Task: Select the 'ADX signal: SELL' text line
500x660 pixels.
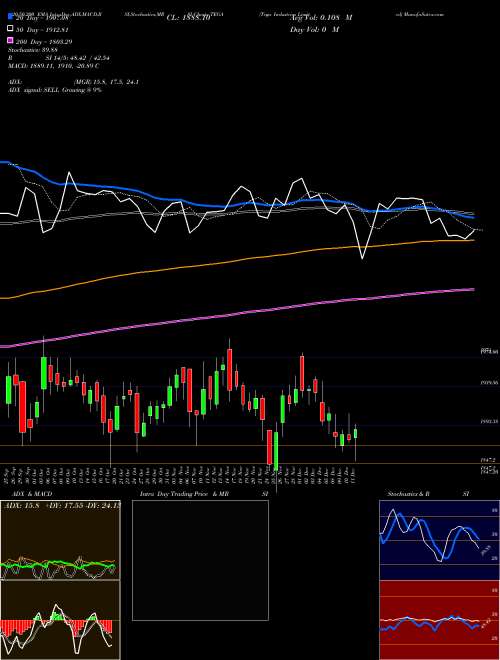Action: coord(55,90)
